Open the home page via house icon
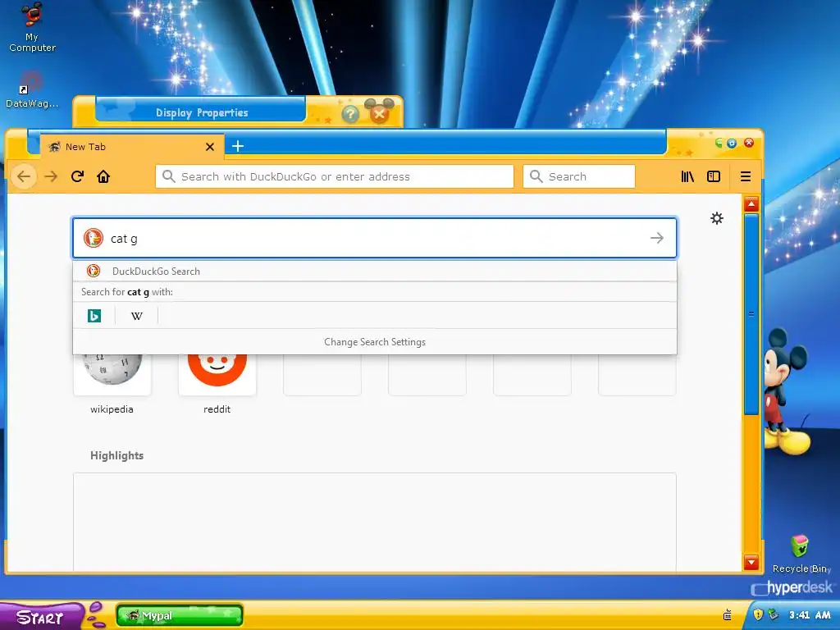Screen dimensions: 840x630 pyautogui.click(x=103, y=176)
